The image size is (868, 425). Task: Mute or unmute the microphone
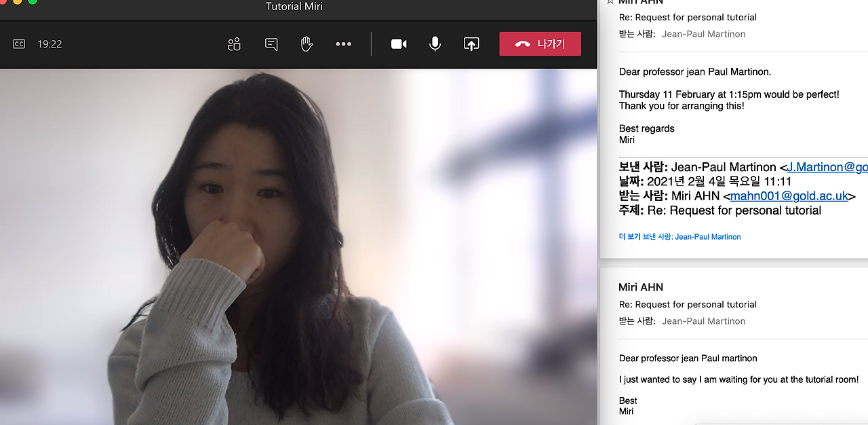tap(435, 44)
